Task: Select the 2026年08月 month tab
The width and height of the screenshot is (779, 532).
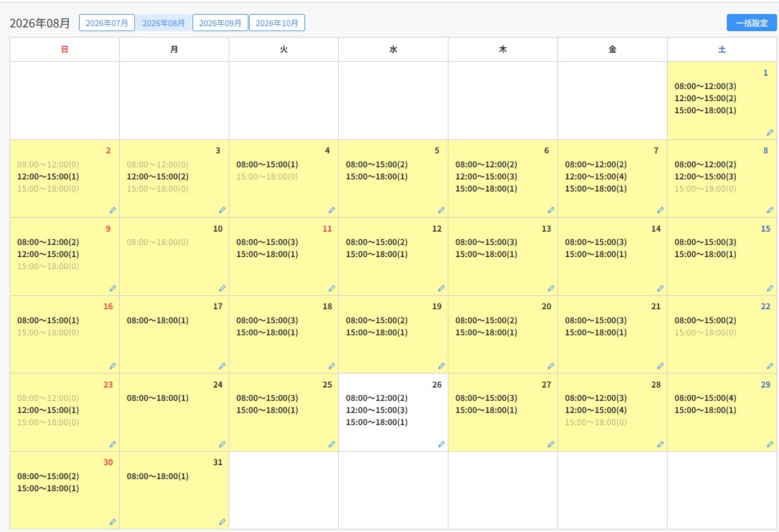Action: click(x=164, y=23)
